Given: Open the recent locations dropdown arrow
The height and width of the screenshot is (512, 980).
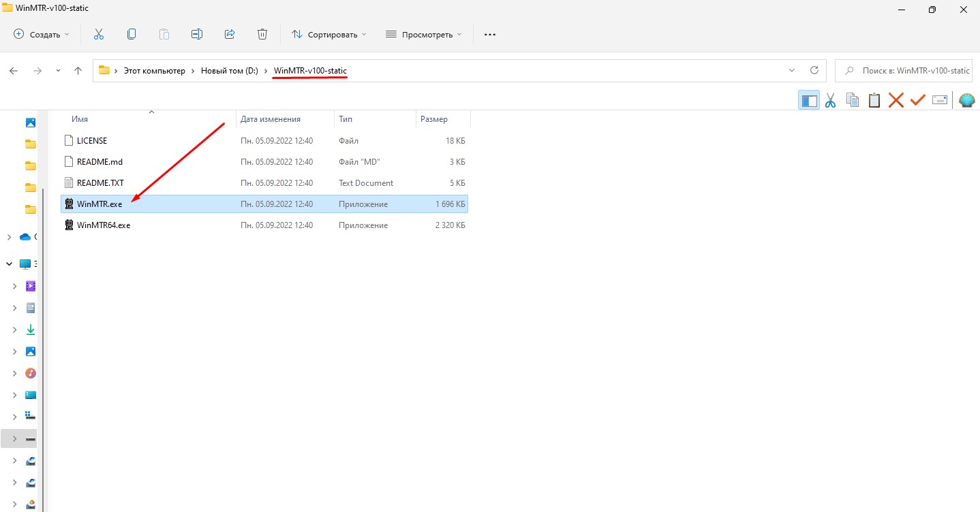Looking at the screenshot, I should pos(58,70).
